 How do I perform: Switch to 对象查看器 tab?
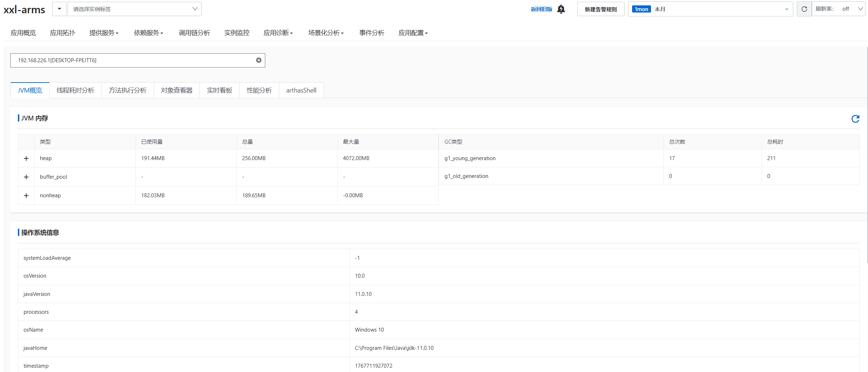point(177,90)
